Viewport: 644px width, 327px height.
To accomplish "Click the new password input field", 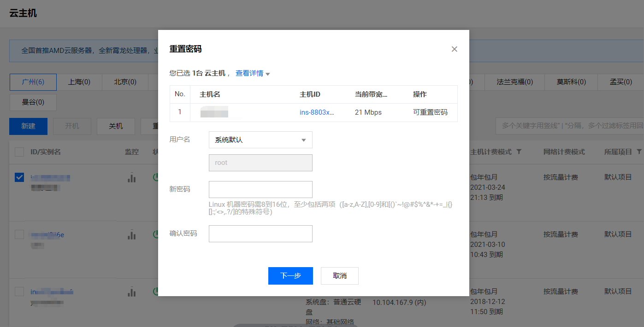I will click(260, 189).
